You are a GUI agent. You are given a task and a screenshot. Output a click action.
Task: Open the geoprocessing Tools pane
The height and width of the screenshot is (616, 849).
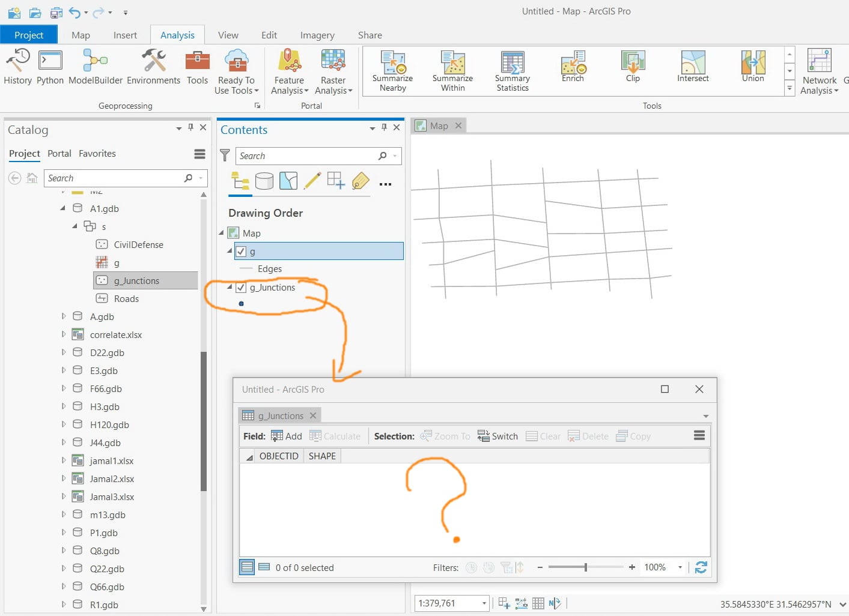pos(197,67)
